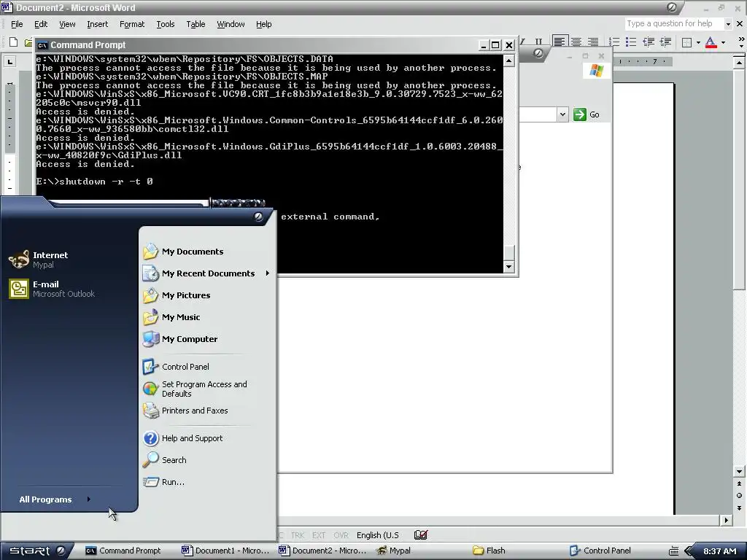Click the Command Prompt scrollbar up arrow

pyautogui.click(x=508, y=61)
